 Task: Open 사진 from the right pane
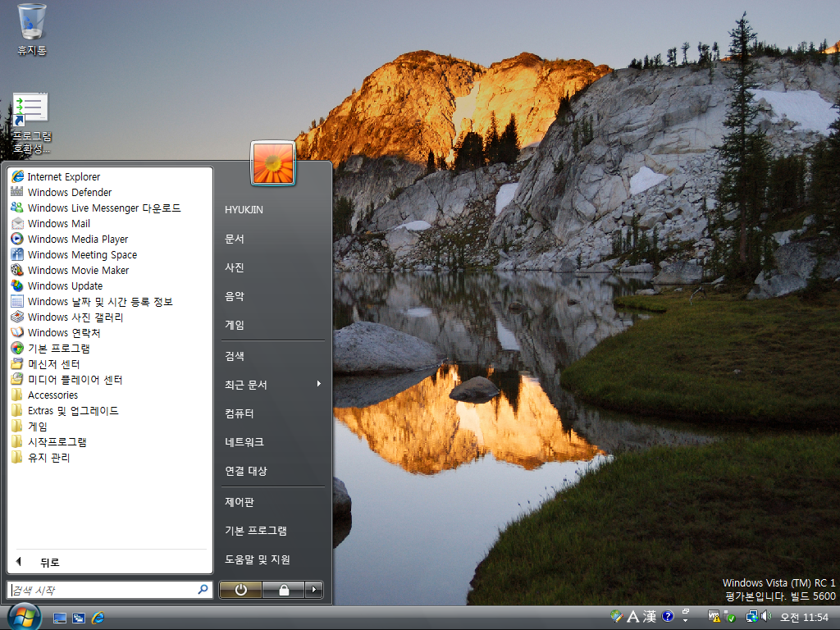pyautogui.click(x=273, y=267)
